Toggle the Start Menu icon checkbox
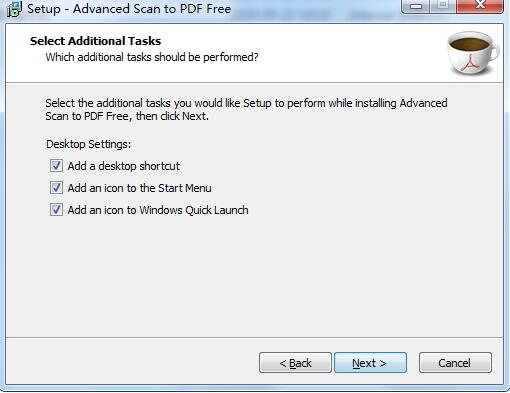510x393 pixels. pos(56,188)
